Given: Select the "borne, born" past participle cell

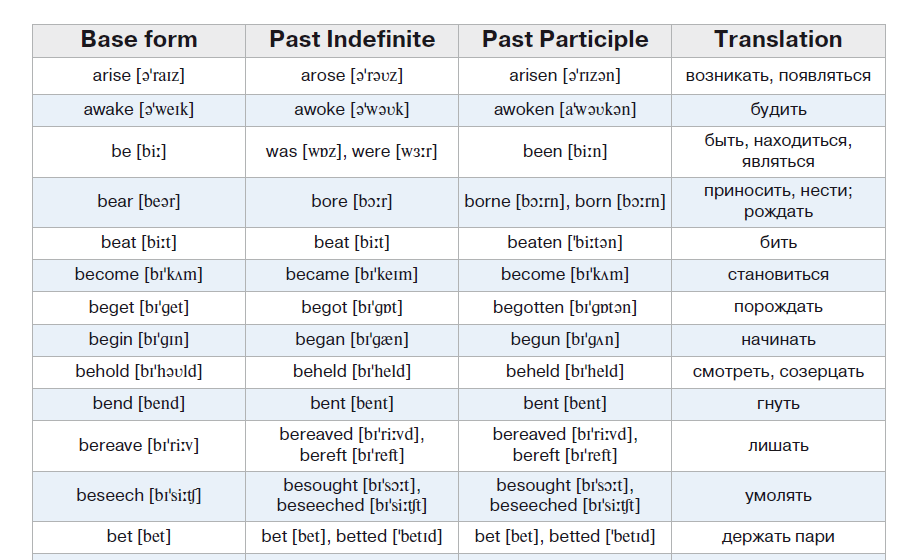Looking at the screenshot, I should [565, 202].
